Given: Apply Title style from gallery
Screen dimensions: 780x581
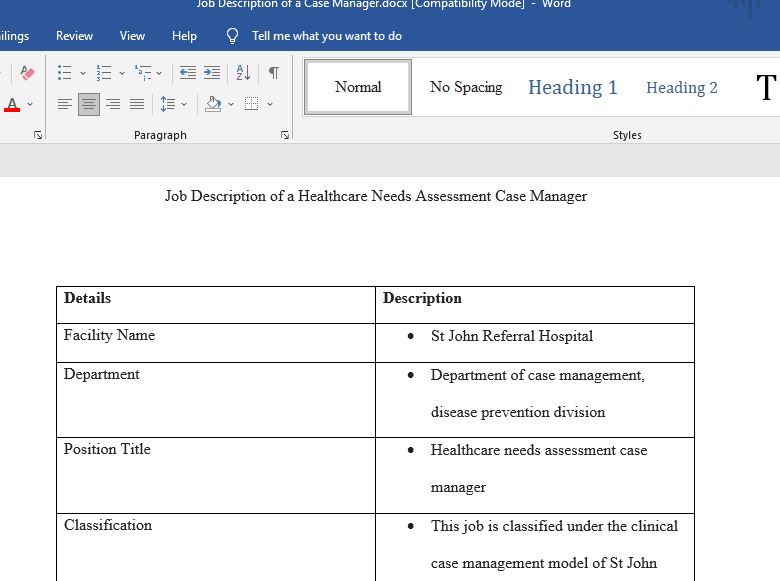Looking at the screenshot, I should click(765, 87).
